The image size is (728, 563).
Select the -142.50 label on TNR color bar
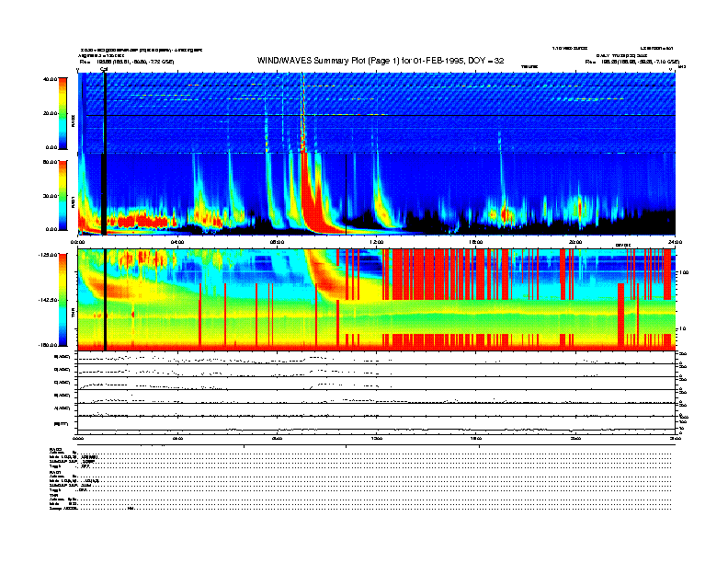[x=48, y=300]
